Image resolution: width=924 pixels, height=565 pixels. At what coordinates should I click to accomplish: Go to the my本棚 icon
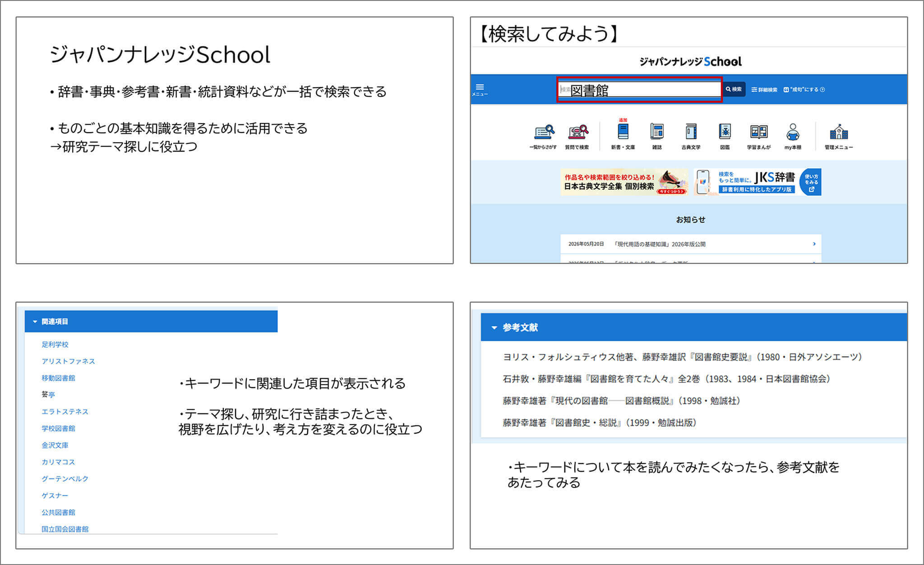click(x=793, y=136)
